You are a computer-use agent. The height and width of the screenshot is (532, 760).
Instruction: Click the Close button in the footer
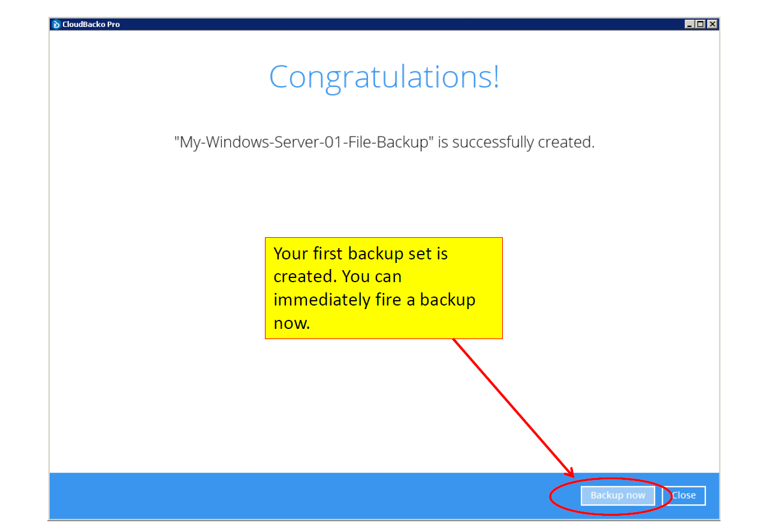point(683,495)
